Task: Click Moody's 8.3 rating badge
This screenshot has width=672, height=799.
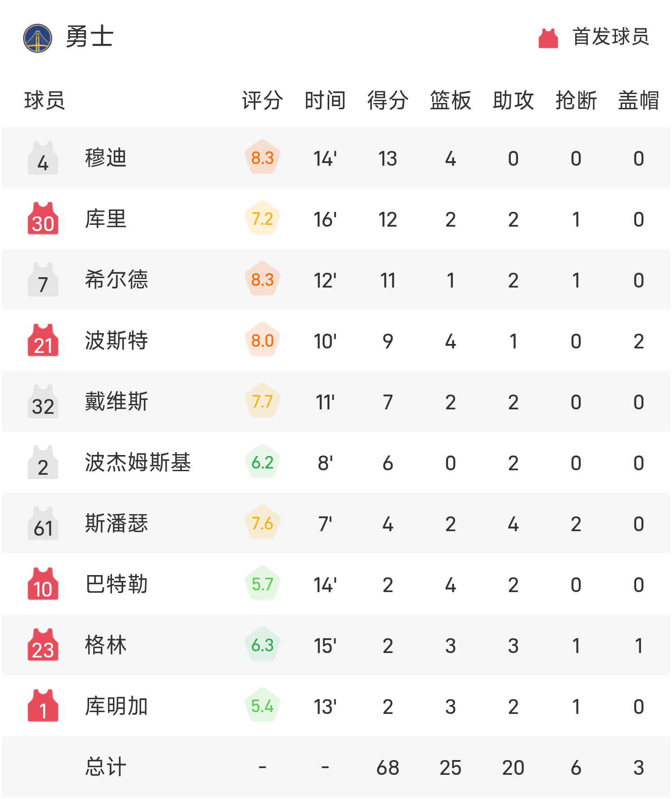Action: click(x=263, y=158)
